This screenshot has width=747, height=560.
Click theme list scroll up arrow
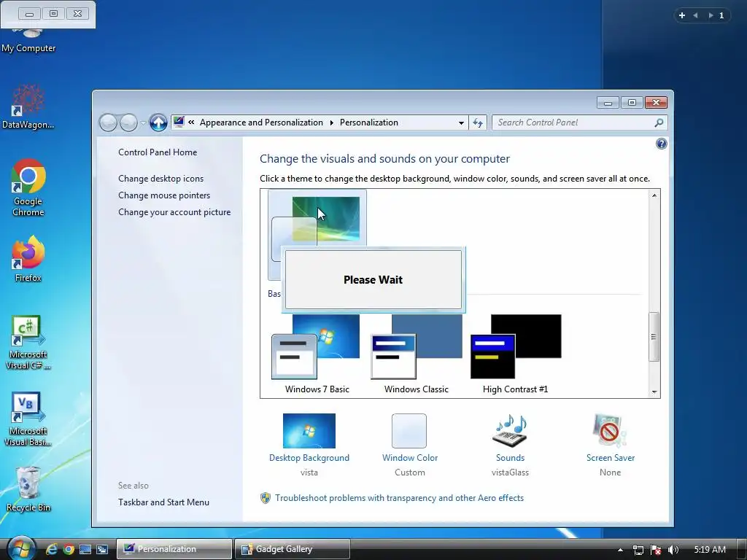coord(654,195)
